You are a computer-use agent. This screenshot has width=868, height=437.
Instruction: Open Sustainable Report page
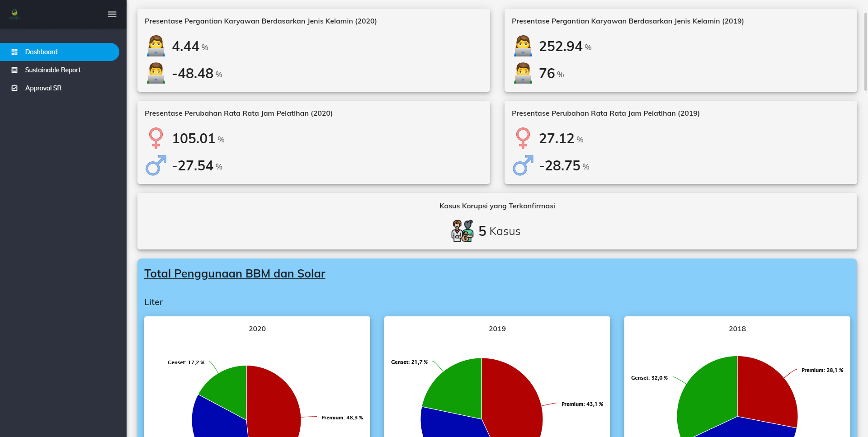click(53, 70)
